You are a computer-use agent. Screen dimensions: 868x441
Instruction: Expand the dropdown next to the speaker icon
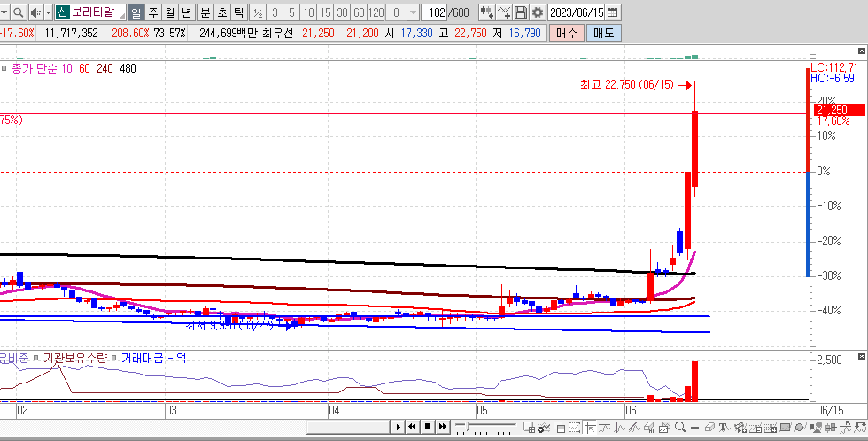(x=48, y=12)
